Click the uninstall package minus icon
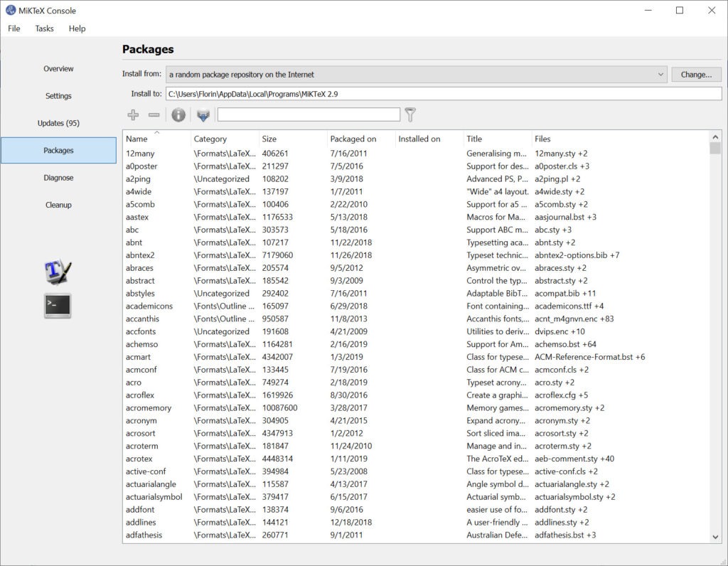 (x=154, y=114)
